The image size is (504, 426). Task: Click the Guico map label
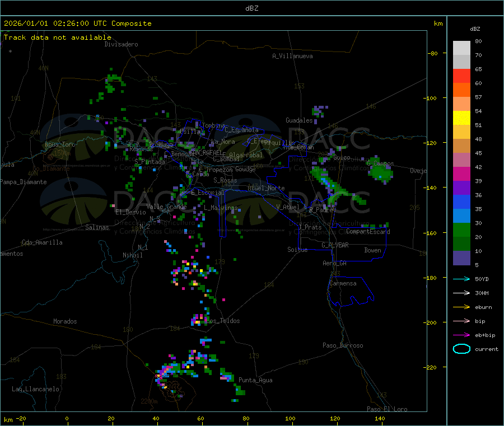click(x=342, y=157)
